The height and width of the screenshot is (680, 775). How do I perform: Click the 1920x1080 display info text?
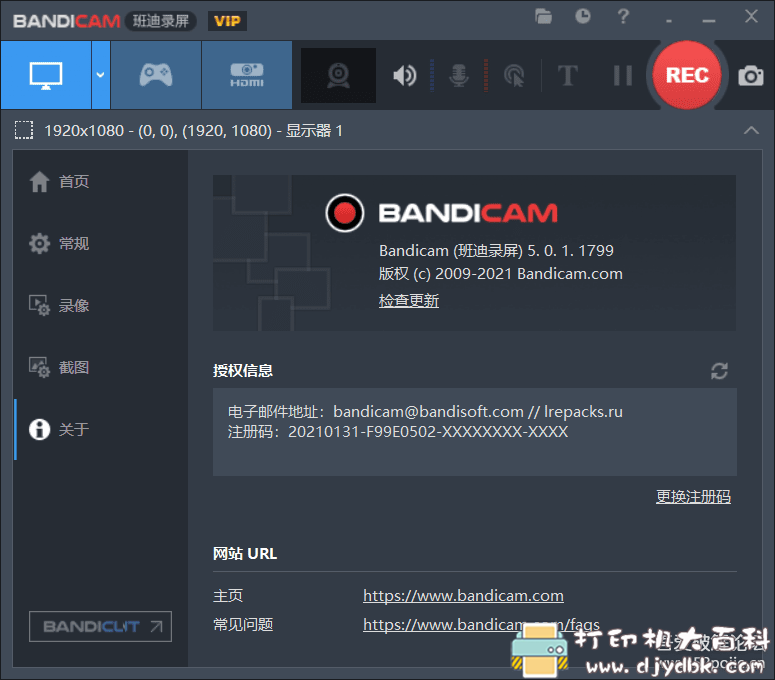click(193, 131)
